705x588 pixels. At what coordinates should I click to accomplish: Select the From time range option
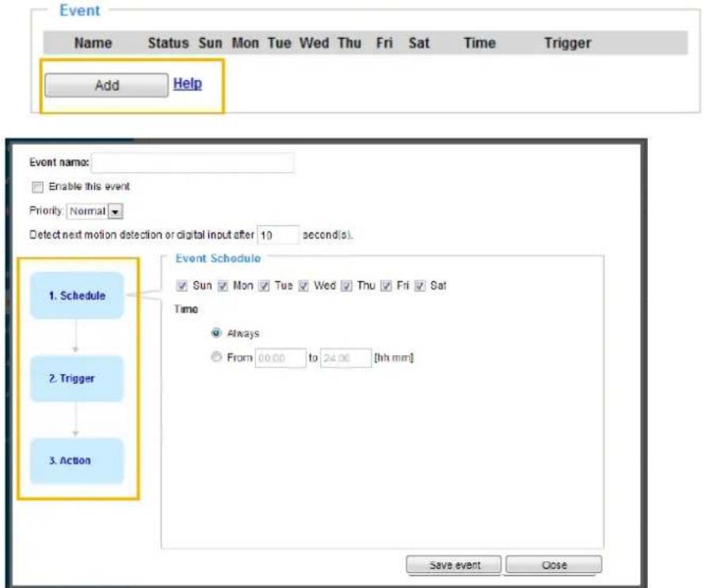click(216, 357)
